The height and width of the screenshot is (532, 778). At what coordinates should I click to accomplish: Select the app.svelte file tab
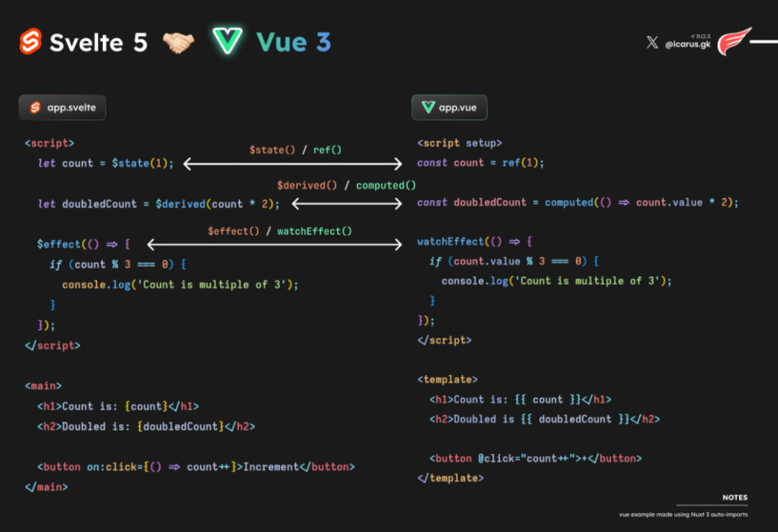pyautogui.click(x=63, y=107)
